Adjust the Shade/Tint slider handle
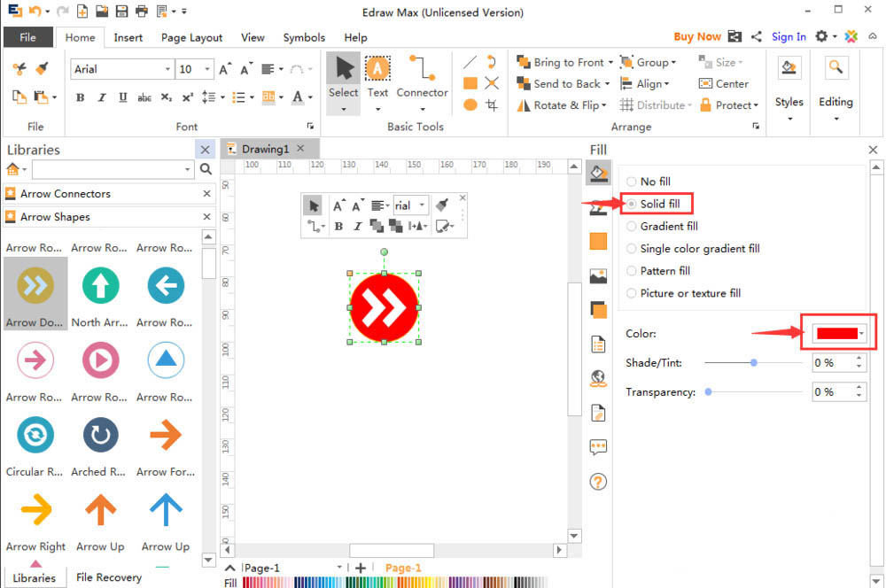The image size is (886, 588). [753, 362]
